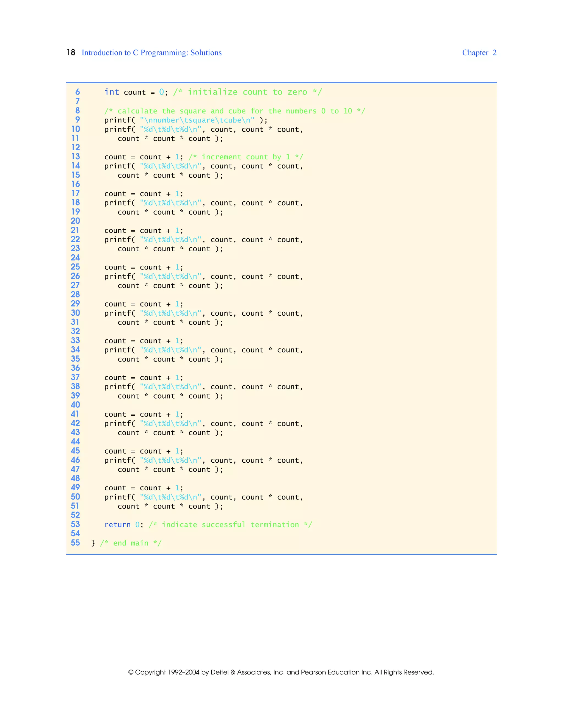The width and height of the screenshot is (563, 728).
Task: Click the header title 'Introduction to C Programming: Solutions'
Action: tap(151, 53)
